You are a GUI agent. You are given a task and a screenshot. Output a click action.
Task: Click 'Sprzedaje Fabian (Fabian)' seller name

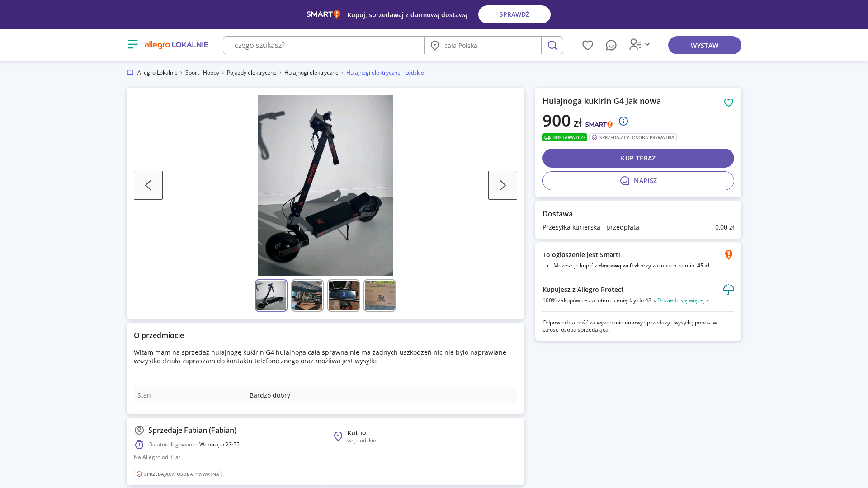tap(192, 430)
